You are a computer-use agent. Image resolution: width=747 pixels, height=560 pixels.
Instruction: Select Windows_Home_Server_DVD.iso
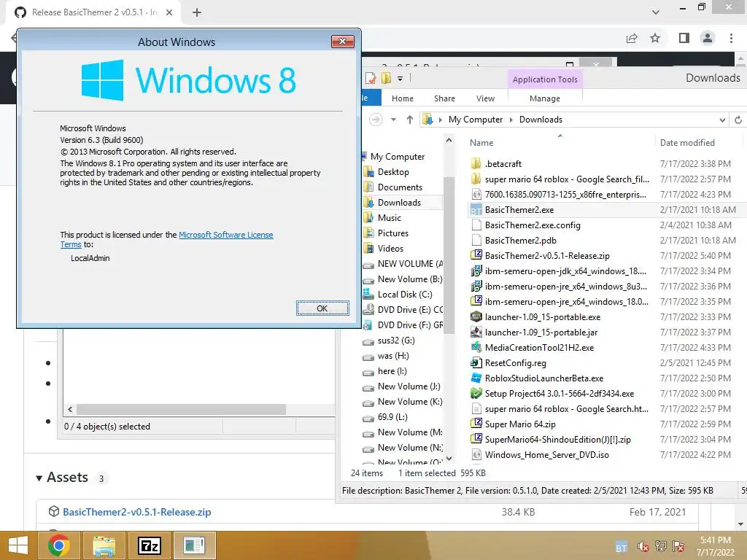click(x=547, y=455)
